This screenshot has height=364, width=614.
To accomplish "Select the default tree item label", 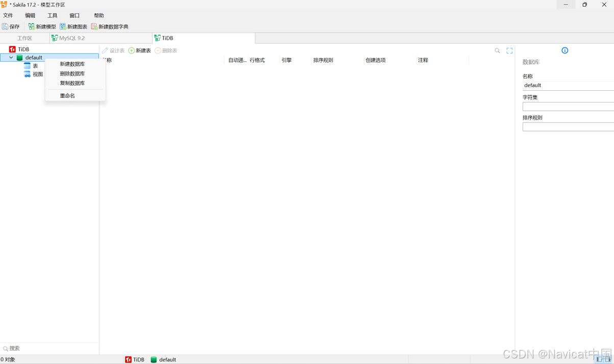I will pyautogui.click(x=34, y=58).
